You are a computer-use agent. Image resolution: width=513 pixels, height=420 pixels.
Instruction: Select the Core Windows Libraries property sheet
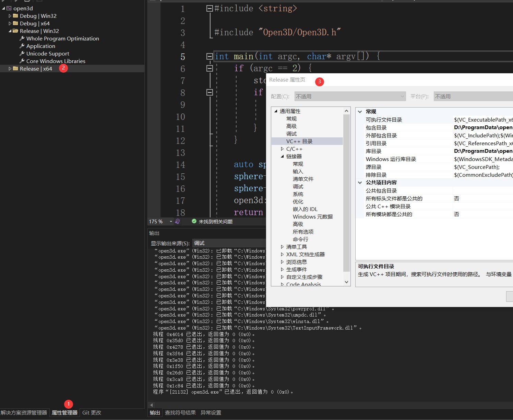56,61
